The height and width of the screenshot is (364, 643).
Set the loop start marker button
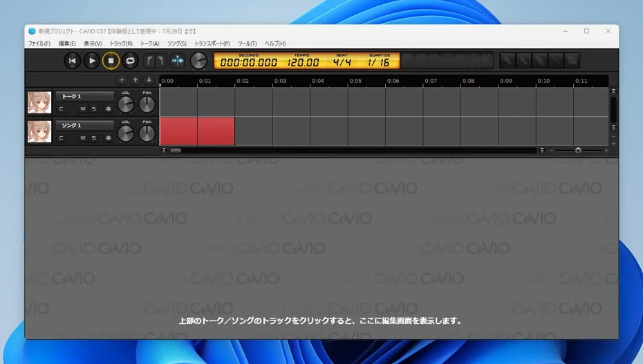tap(149, 61)
